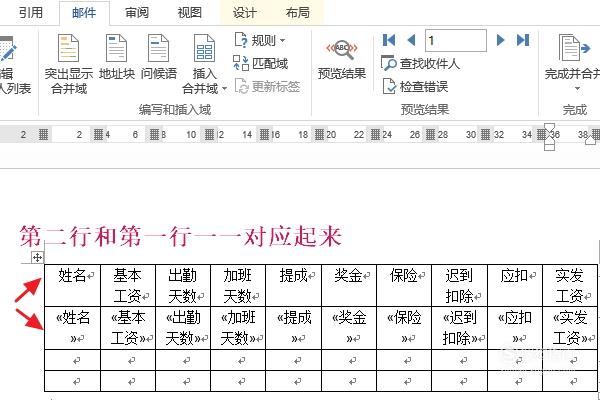The height and width of the screenshot is (400, 600).
Task: Switch to the 审阅 tab
Action: tap(137, 13)
